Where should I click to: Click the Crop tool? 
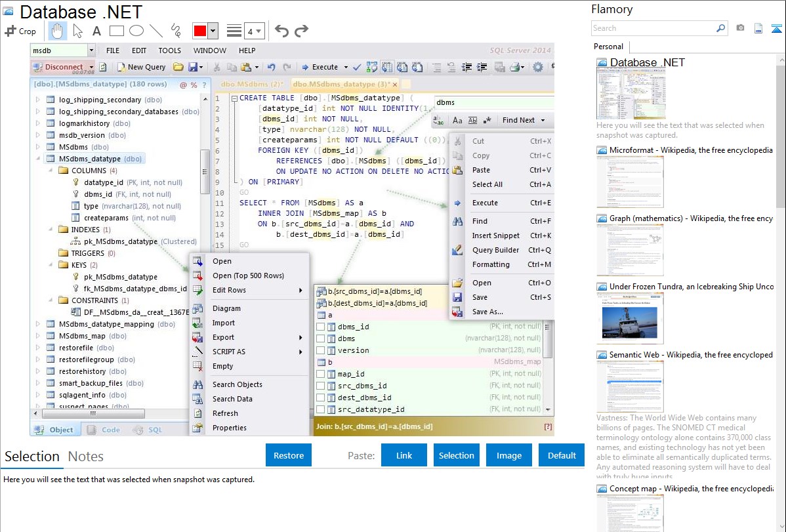click(20, 31)
